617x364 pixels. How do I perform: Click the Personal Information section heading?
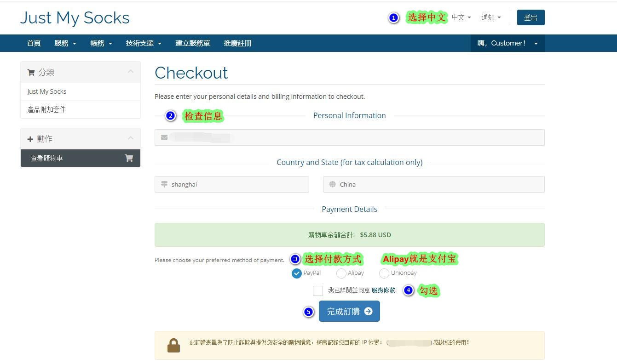(x=349, y=115)
